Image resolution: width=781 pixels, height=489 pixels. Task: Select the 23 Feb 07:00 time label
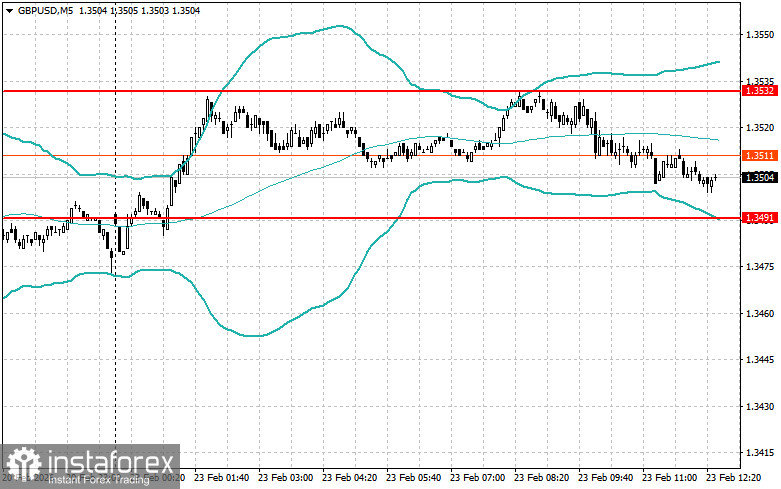[x=477, y=478]
